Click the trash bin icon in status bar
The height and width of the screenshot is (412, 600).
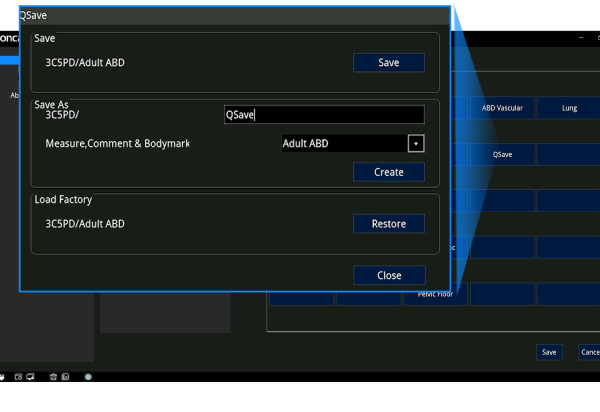point(53,377)
